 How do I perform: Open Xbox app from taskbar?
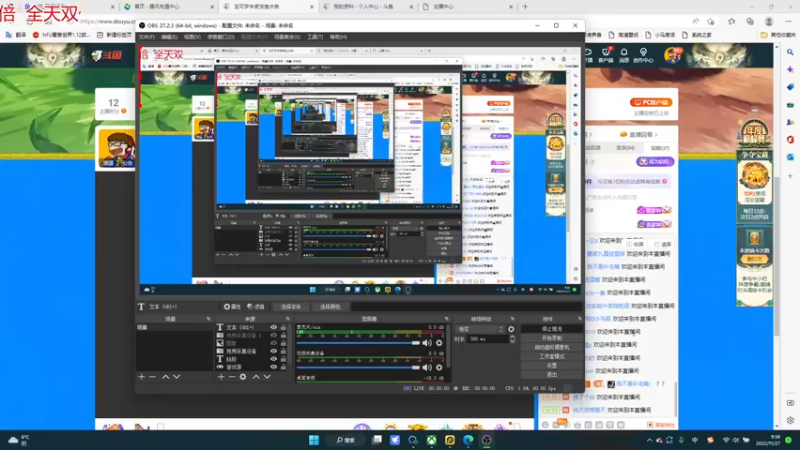coord(432,440)
